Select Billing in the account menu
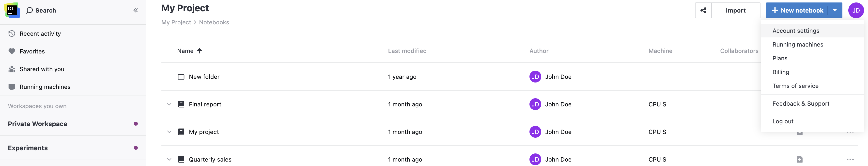 point(781,72)
